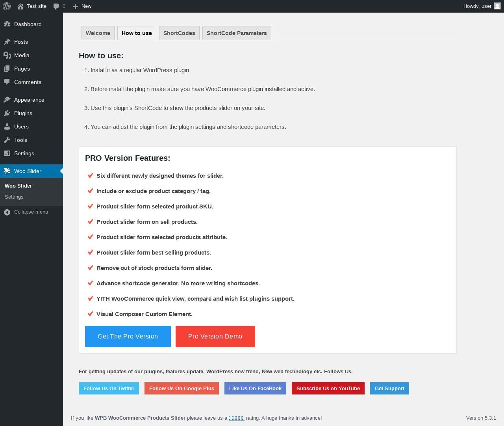Click the Users person icon
Image resolution: width=504 pixels, height=426 pixels.
(7, 126)
